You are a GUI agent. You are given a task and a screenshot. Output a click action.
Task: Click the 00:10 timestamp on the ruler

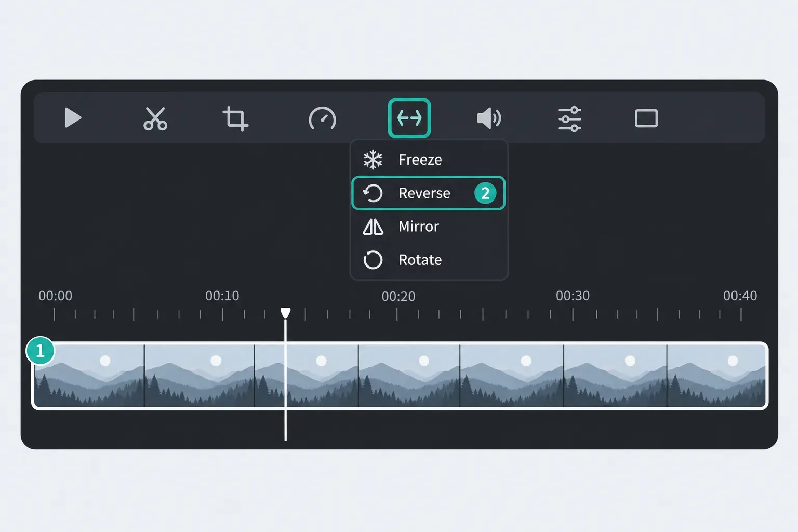click(222, 296)
